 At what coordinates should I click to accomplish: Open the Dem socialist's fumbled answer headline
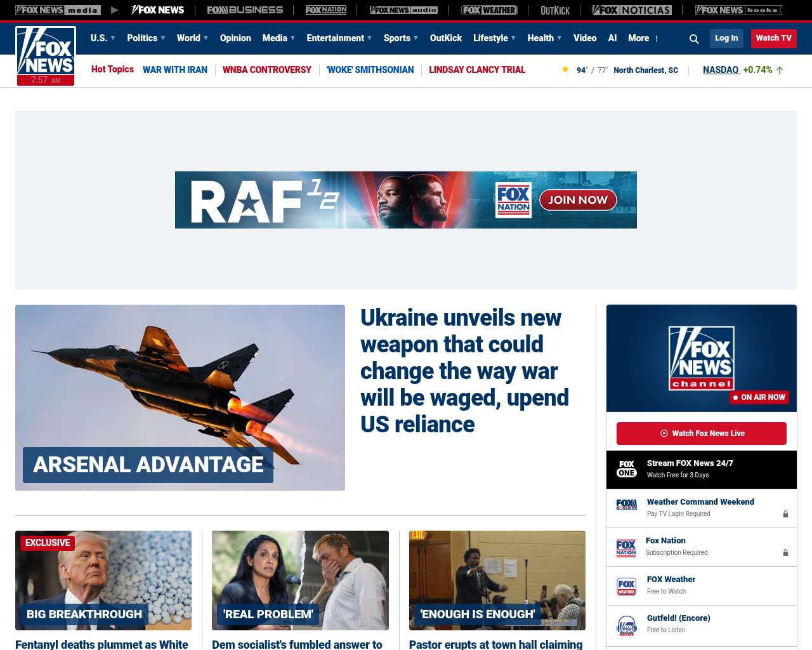pos(297,644)
